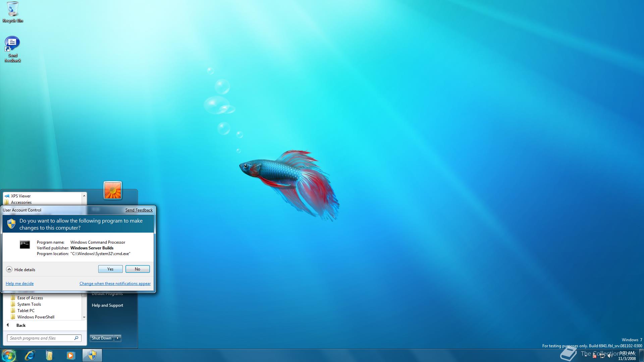Click the Windows Server Builds publisher text

(92, 248)
